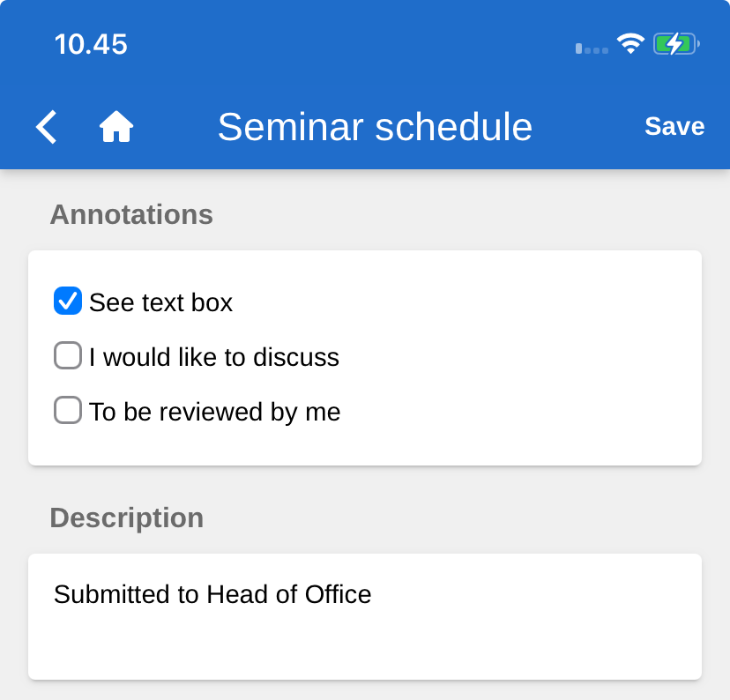Go to home via house icon
This screenshot has height=700, width=730.
pos(116,127)
